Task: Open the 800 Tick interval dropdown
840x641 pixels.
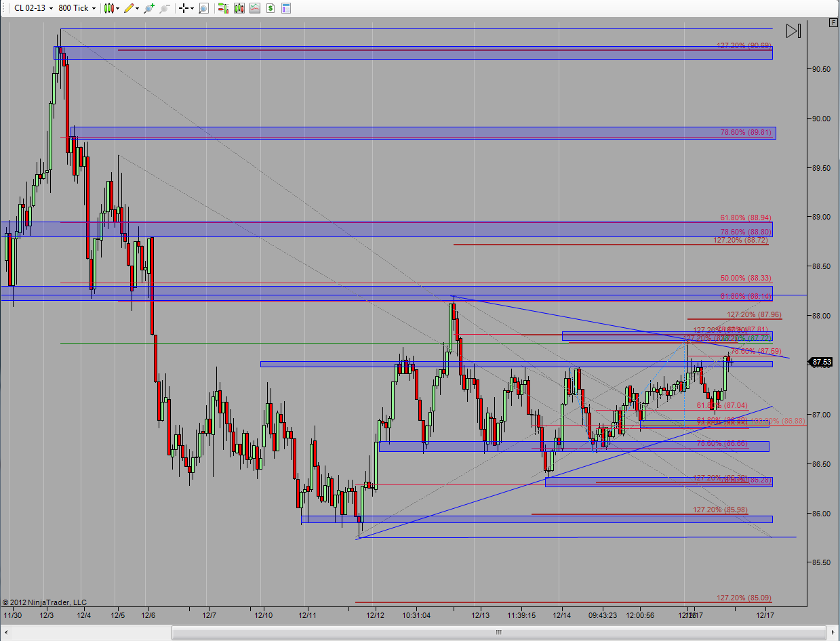Action: [x=77, y=8]
